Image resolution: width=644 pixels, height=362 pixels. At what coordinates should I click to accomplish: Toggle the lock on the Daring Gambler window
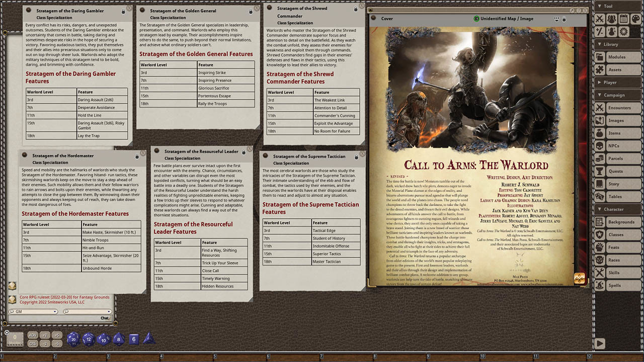[123, 11]
